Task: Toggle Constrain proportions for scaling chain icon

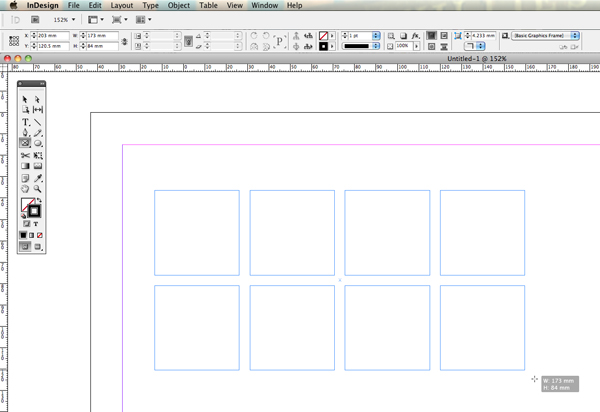Action: (188, 41)
